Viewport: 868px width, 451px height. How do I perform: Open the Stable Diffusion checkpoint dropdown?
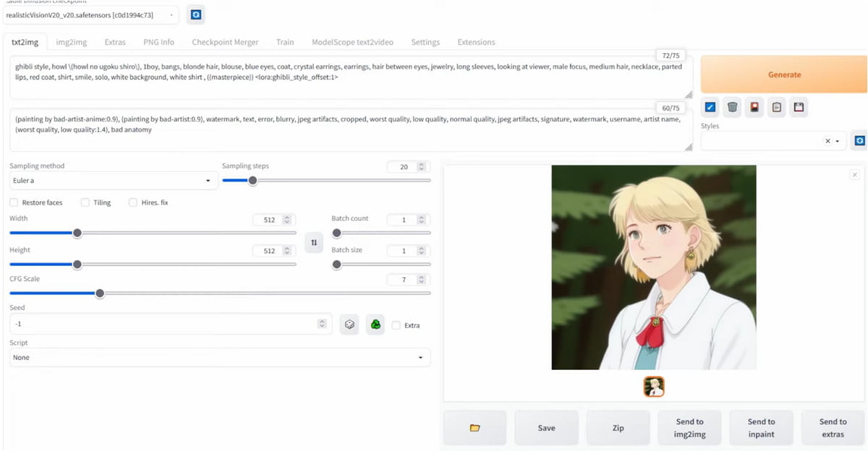pos(90,14)
